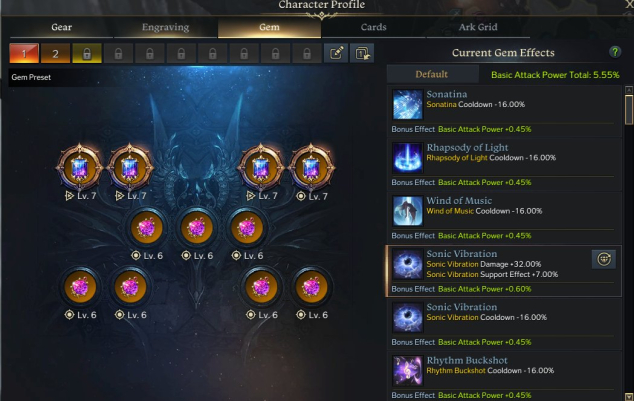Select the yellow locked preset slot
Screen dimensions: 634x401
87,53
